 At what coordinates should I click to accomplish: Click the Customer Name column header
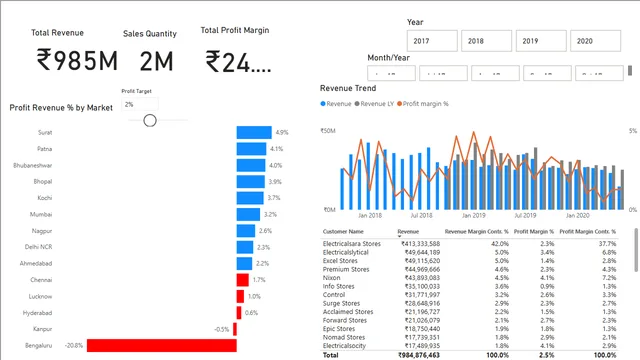coord(343,231)
